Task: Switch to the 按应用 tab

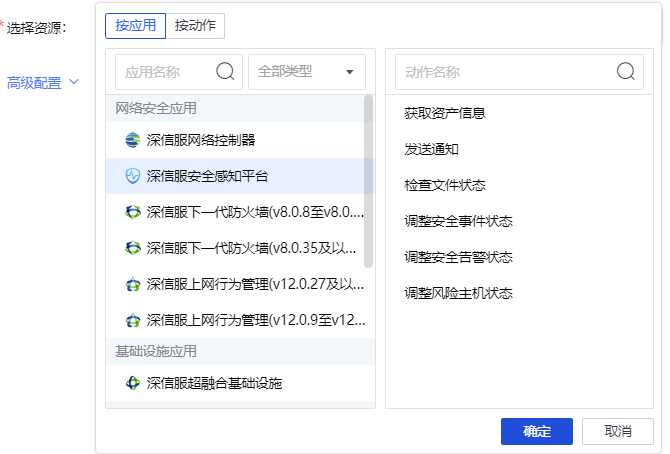Action: point(135,26)
